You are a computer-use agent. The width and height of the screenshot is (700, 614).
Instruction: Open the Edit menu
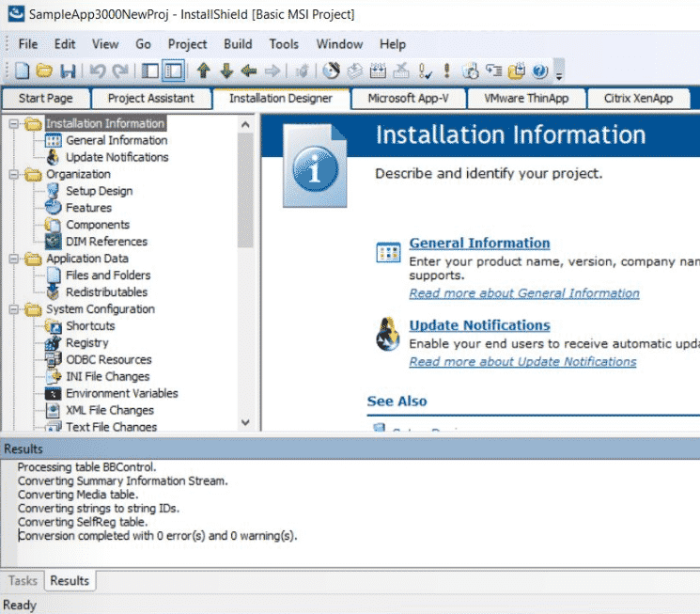pyautogui.click(x=65, y=44)
